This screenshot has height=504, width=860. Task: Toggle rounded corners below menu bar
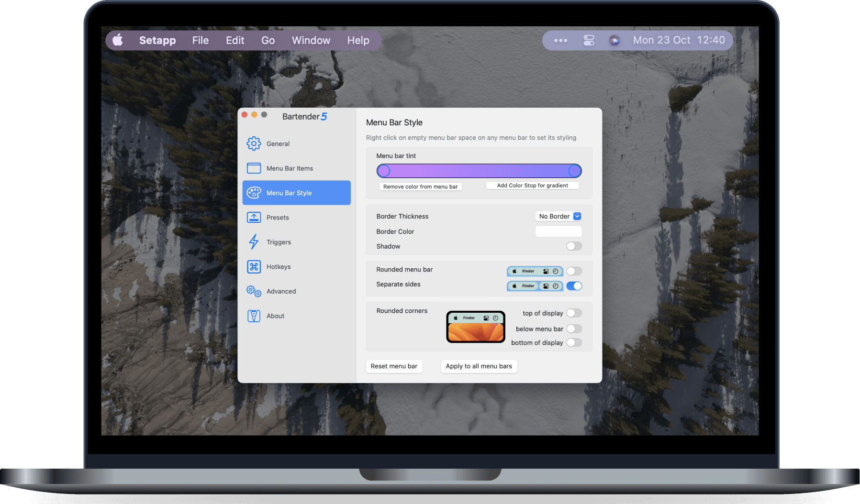tap(574, 329)
